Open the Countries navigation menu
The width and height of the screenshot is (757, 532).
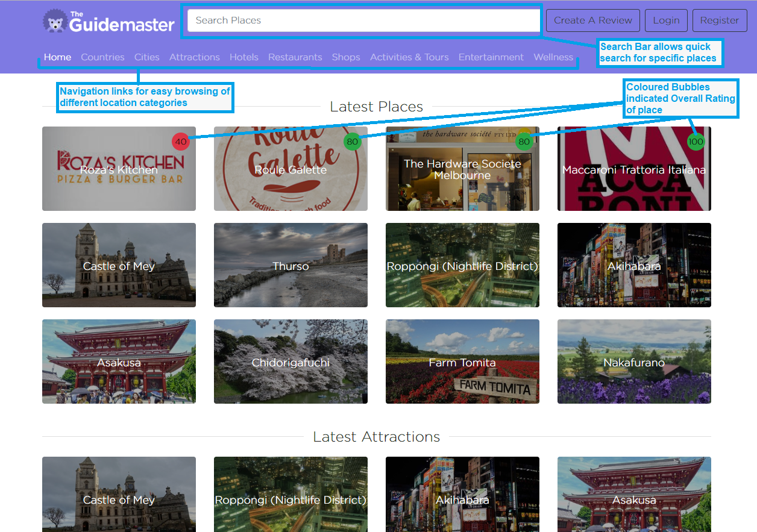point(102,57)
